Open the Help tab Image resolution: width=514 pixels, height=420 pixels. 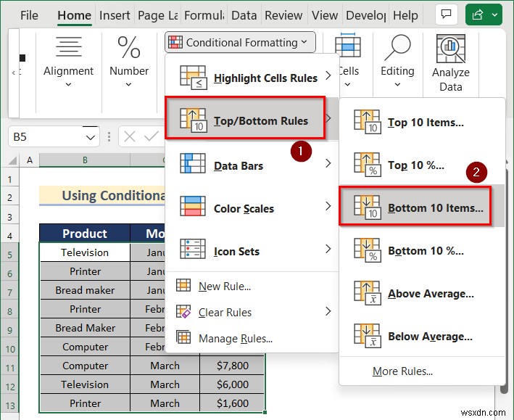pos(405,15)
